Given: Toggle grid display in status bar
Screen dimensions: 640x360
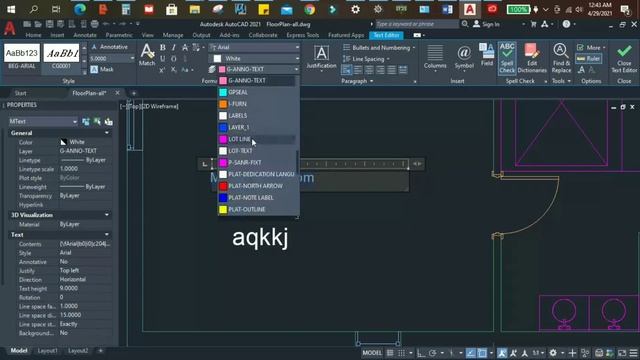Looking at the screenshot, I should (390, 353).
